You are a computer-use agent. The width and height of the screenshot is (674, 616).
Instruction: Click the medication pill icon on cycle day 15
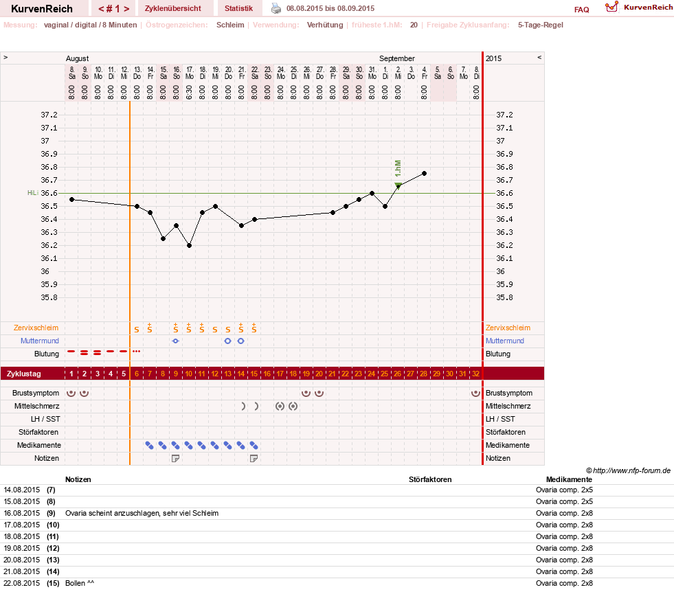[x=254, y=446]
